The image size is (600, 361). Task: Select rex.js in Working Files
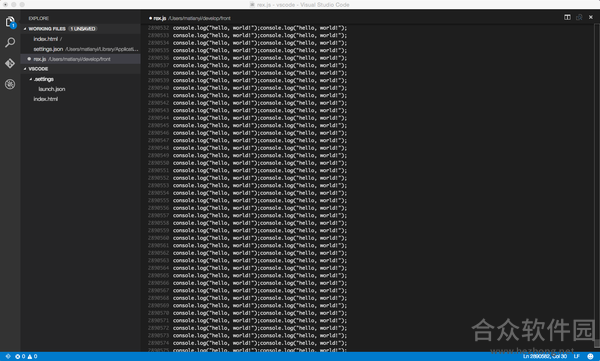[x=80, y=59]
